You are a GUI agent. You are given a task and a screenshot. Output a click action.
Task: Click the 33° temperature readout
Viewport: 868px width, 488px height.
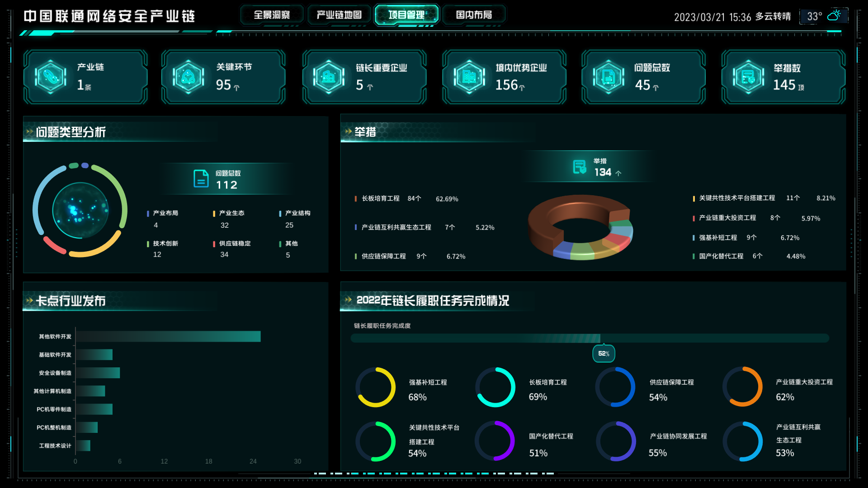point(815,17)
